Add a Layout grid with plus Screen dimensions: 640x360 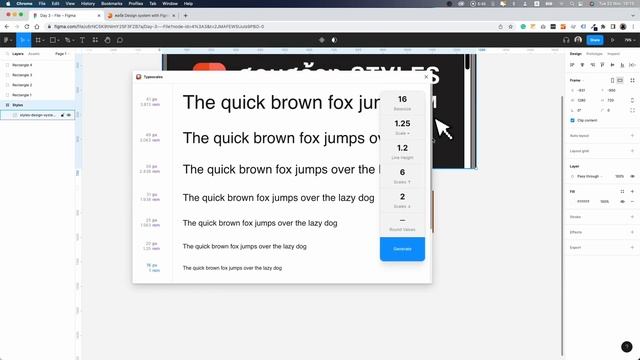[633, 151]
